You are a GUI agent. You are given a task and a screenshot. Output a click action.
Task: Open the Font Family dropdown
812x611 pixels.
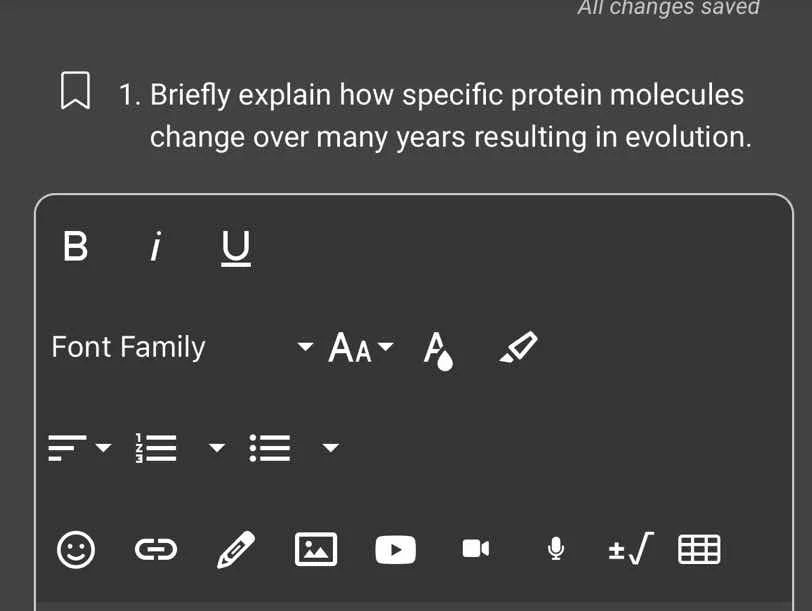click(x=182, y=348)
